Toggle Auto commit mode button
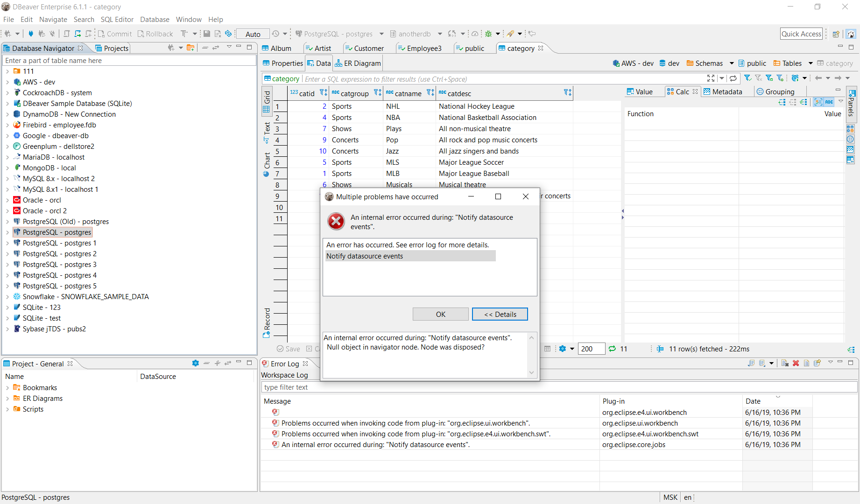860x504 pixels. (x=253, y=34)
